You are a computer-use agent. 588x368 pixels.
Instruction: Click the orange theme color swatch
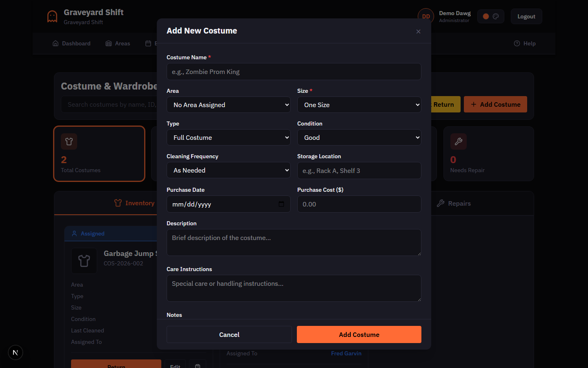pos(486,16)
